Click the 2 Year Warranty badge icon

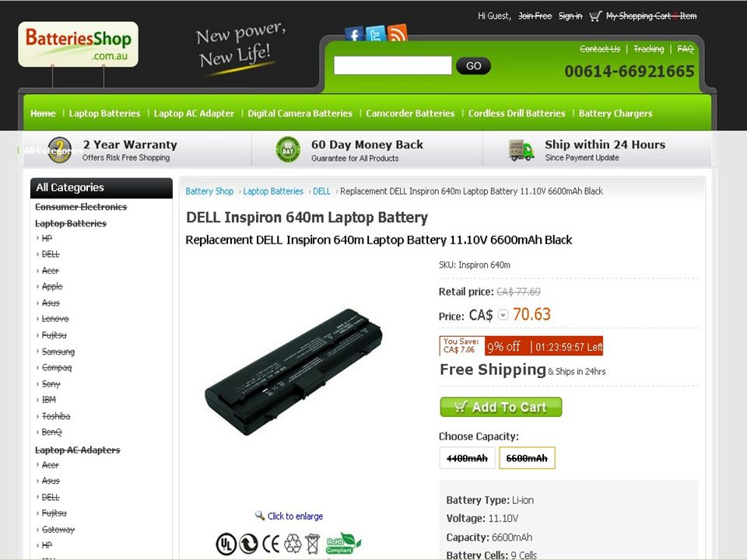point(60,150)
